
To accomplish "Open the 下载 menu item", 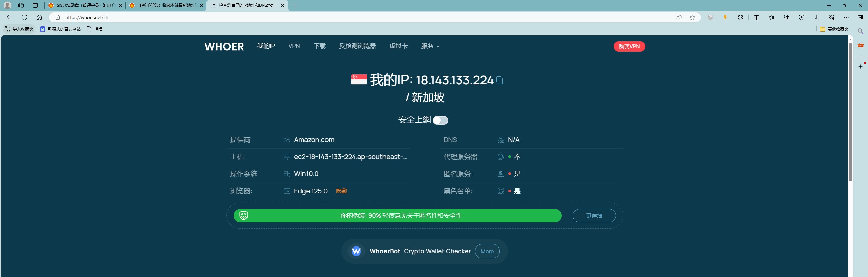I will (x=320, y=46).
